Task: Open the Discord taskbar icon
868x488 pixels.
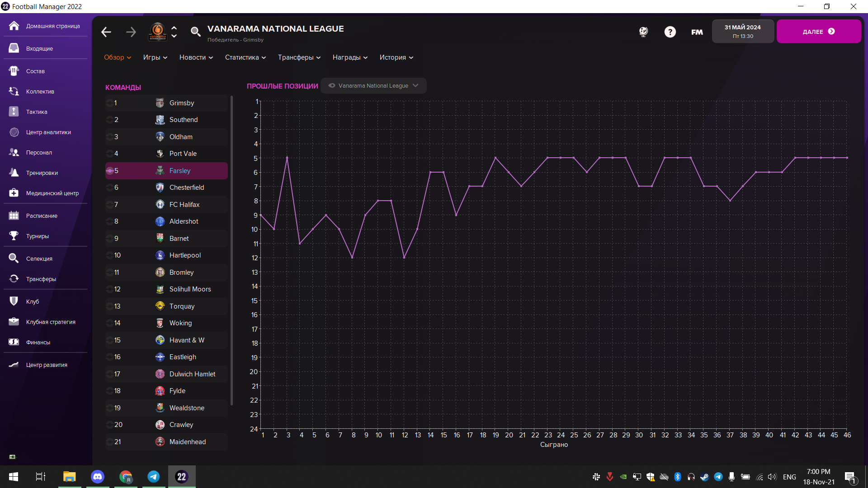Action: (x=98, y=477)
